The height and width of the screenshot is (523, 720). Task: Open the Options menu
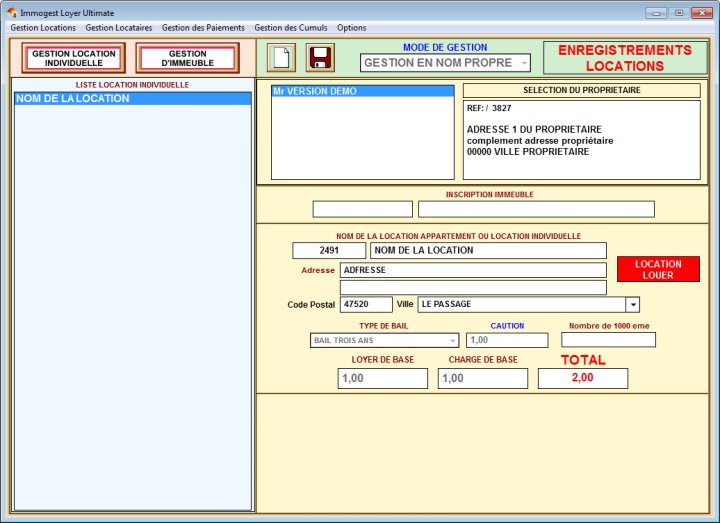tap(351, 28)
